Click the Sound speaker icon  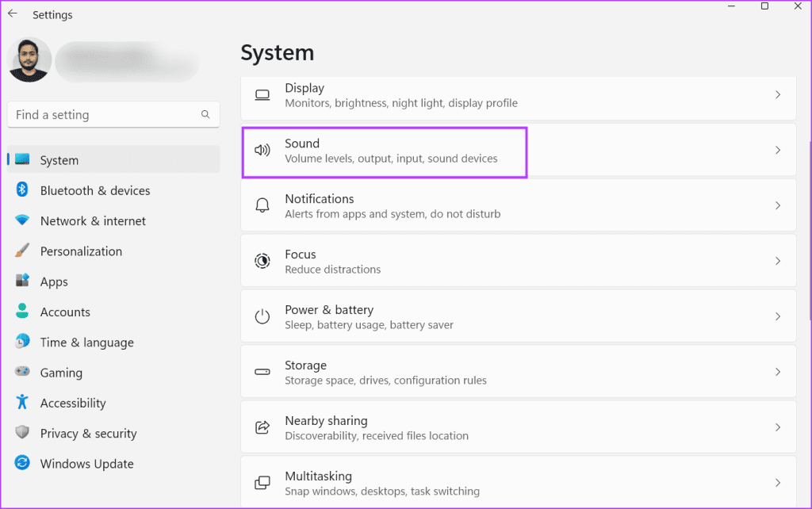(262, 150)
